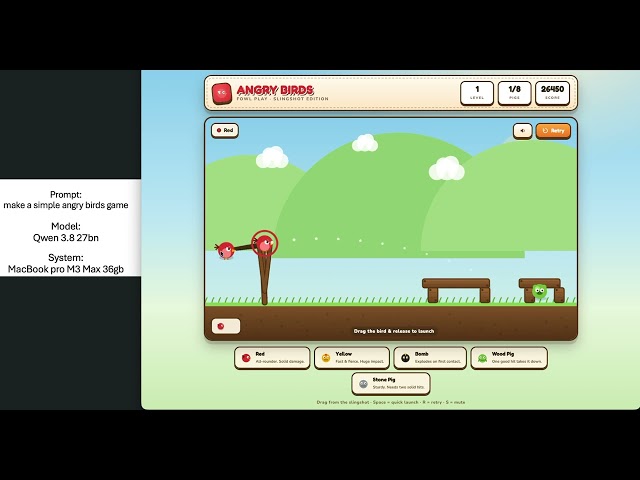
Task: Click the red bird icon in legend
Action: (x=246, y=358)
